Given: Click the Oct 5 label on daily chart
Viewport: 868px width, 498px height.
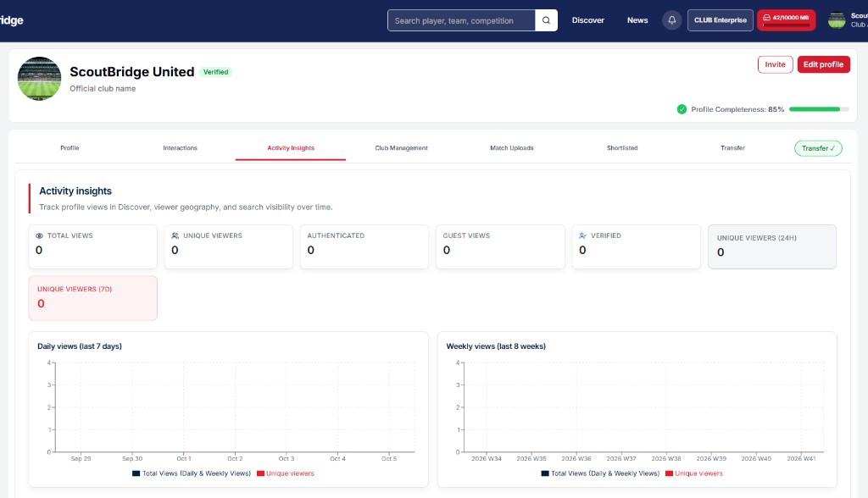Looking at the screenshot, I should click(x=389, y=459).
